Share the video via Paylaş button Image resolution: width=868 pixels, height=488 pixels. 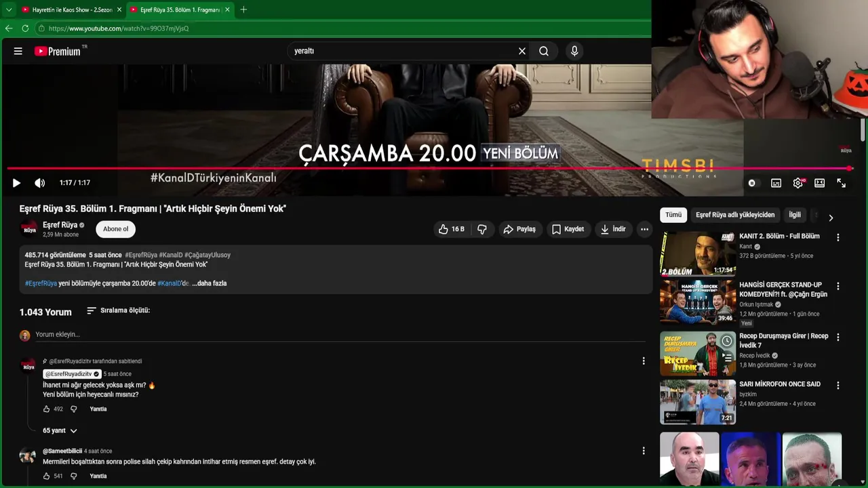(519, 229)
